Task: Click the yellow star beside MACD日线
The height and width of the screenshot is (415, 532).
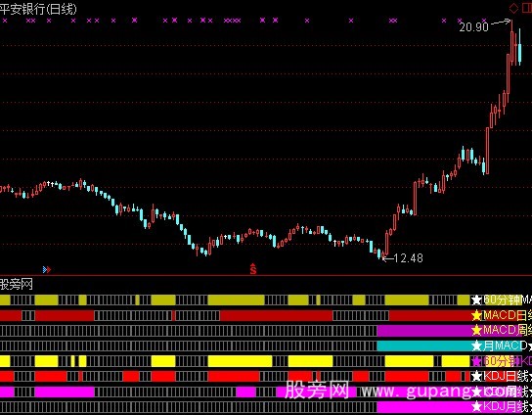Action: click(x=476, y=315)
